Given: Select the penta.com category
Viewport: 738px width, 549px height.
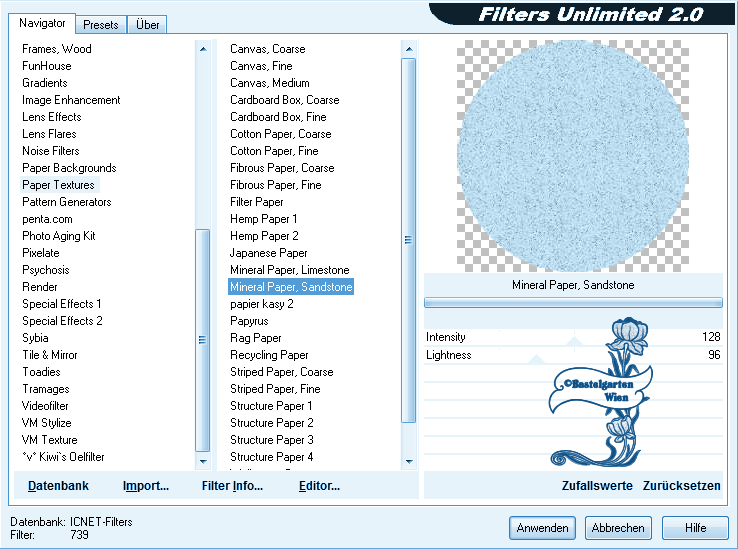Looking at the screenshot, I should 47,219.
